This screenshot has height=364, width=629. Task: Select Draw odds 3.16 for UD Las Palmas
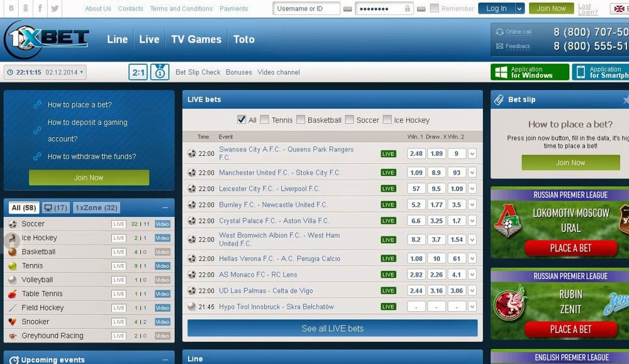(x=437, y=290)
